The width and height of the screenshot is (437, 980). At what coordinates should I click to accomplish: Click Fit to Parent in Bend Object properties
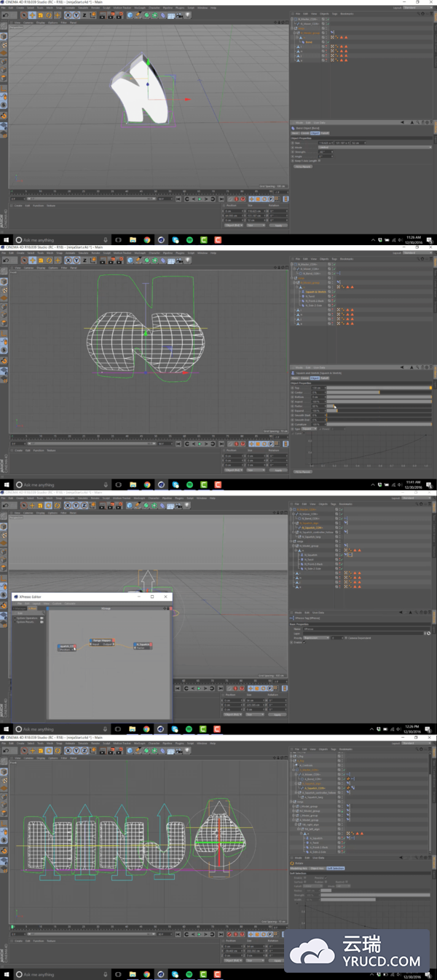click(x=303, y=167)
